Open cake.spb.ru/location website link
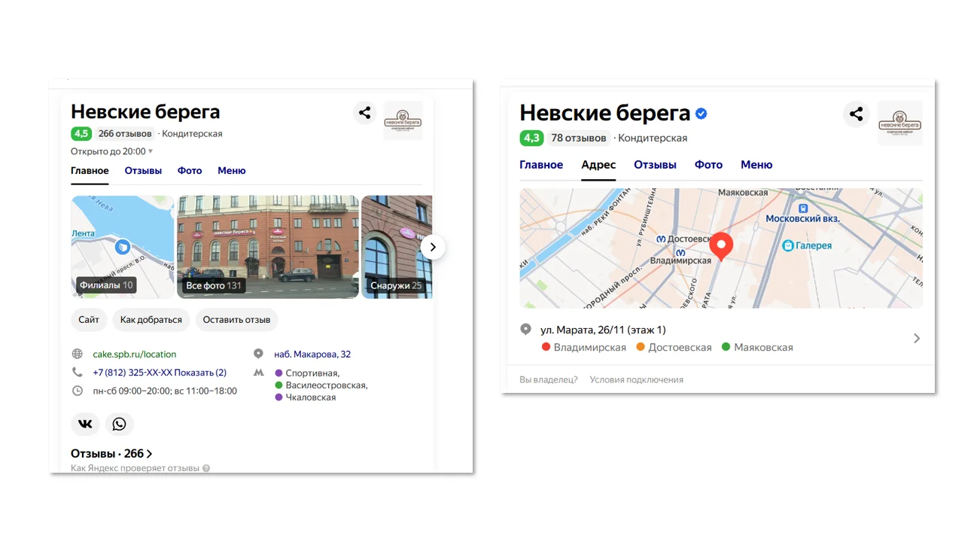 pos(135,354)
